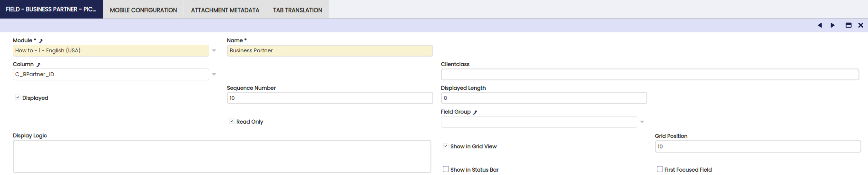868x175 pixels.
Task: Uncheck Show in Grid View
Action: click(x=446, y=146)
